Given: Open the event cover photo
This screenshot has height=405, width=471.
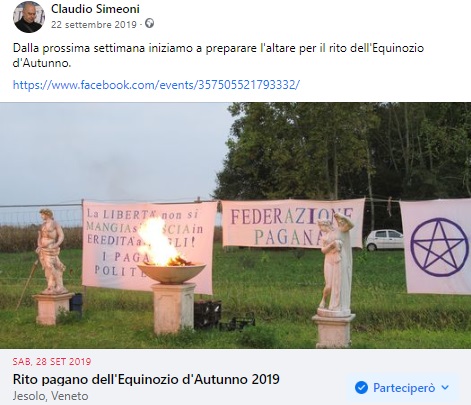Looking at the screenshot, I should 235,225.
